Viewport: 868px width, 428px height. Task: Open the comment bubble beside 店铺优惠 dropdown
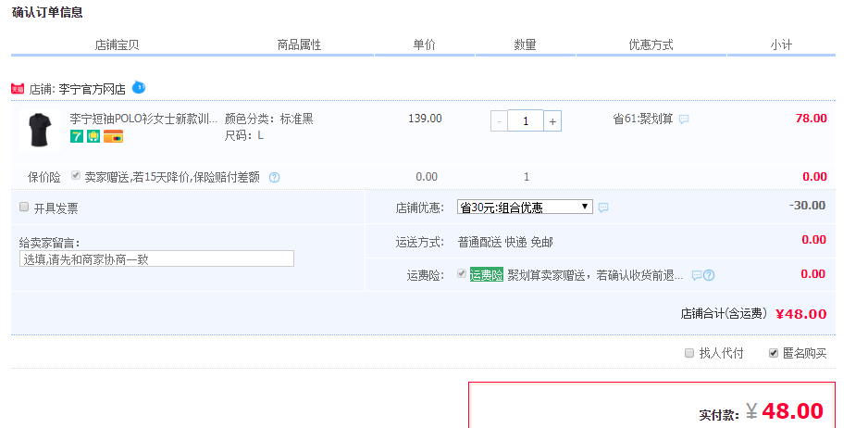pos(603,208)
